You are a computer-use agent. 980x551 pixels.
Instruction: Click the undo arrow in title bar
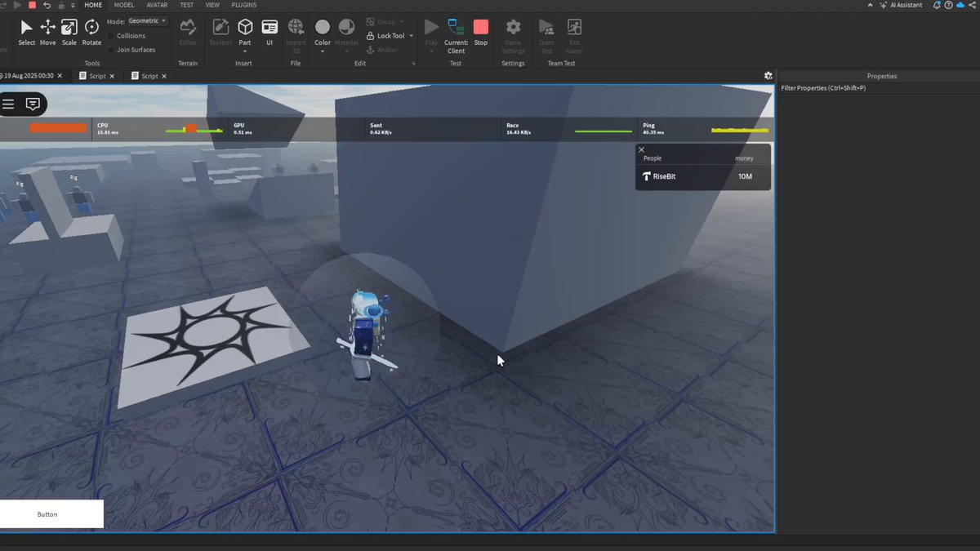click(47, 5)
